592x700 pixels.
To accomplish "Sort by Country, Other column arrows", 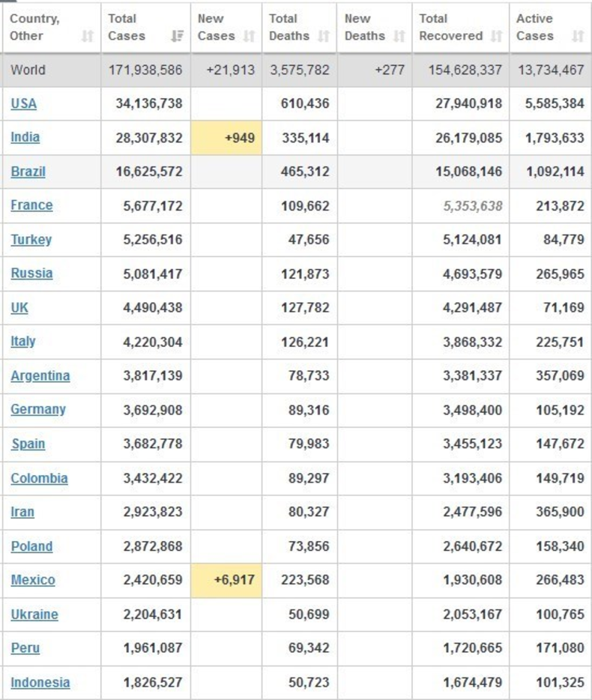I will click(87, 36).
